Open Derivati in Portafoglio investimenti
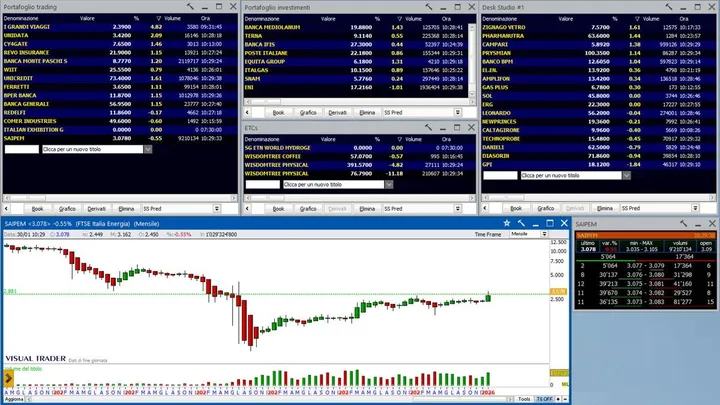The width and height of the screenshot is (720, 405). [x=338, y=112]
